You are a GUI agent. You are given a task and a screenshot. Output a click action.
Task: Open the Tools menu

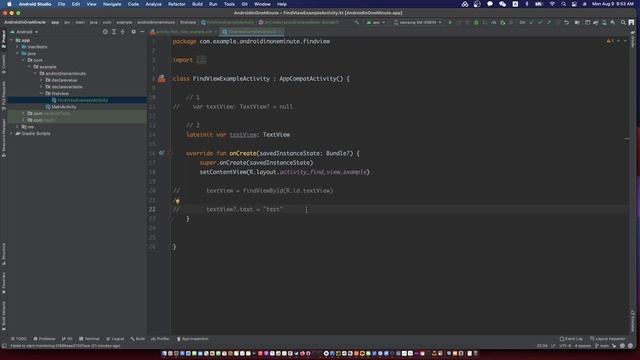point(229,4)
